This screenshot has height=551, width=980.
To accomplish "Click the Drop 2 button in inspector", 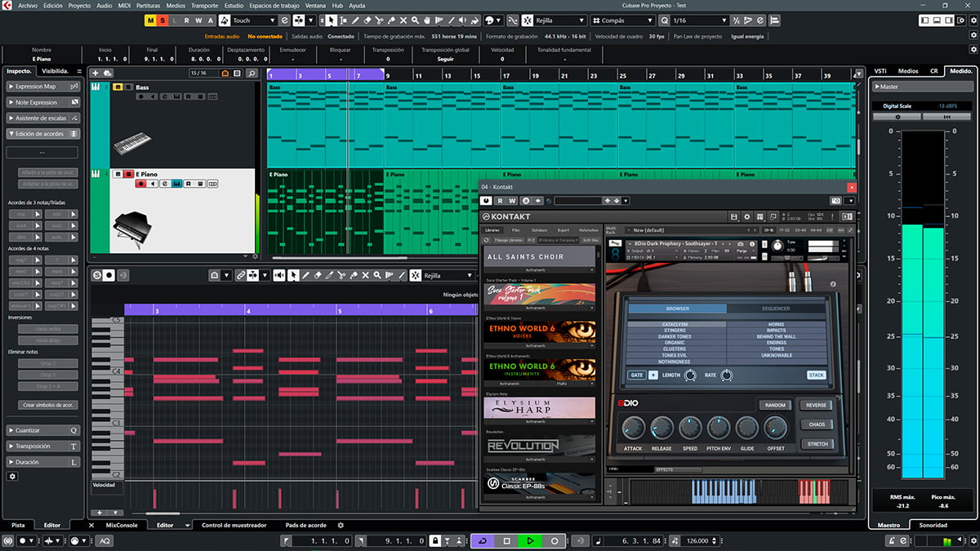I will click(47, 363).
